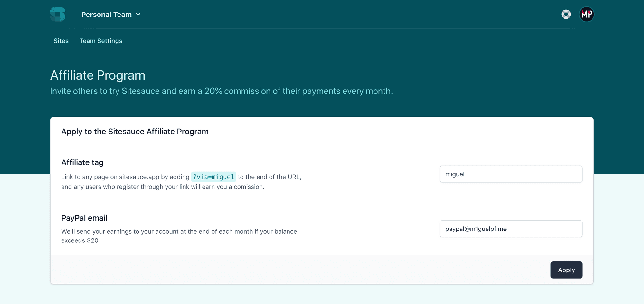The height and width of the screenshot is (304, 644).
Task: Click the Sitesauce logo icon
Action: point(58,14)
